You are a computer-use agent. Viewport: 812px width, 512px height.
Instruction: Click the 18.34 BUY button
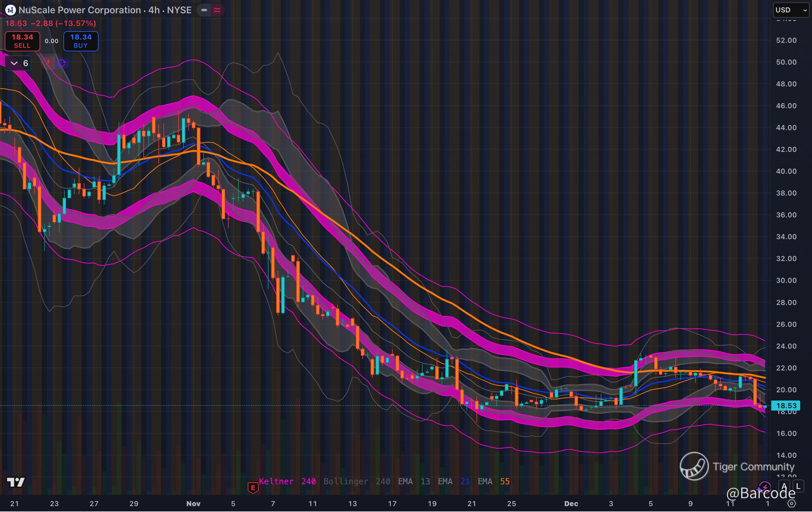(x=81, y=41)
